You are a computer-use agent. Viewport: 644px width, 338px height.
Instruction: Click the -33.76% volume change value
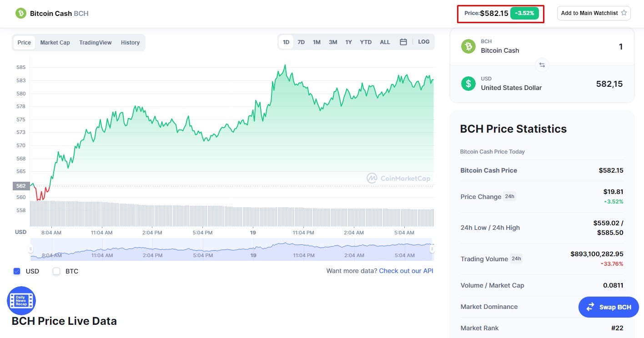coord(612,264)
